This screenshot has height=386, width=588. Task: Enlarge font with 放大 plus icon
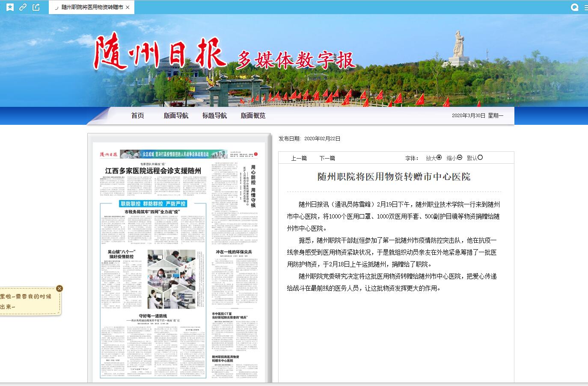coord(439,158)
